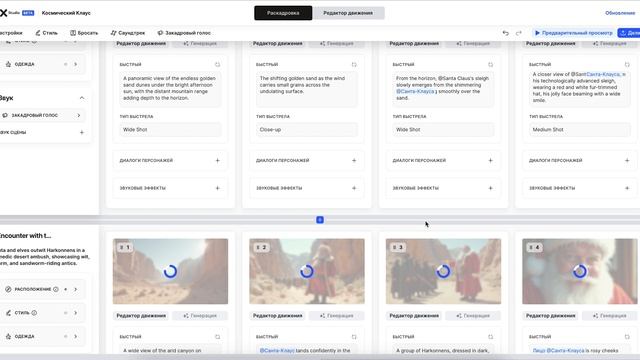Click the X Studio logo
The width and height of the screenshot is (640, 360).
pos(3,13)
